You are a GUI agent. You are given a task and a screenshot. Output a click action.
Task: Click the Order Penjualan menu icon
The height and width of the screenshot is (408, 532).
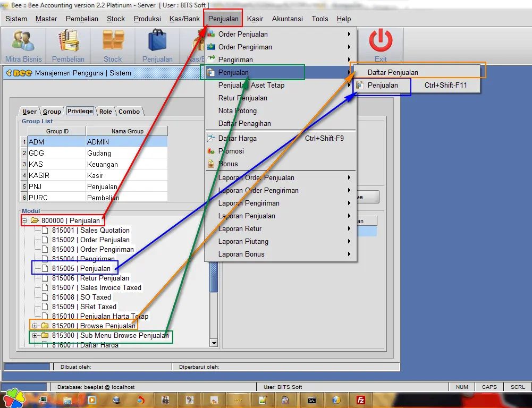[x=211, y=34]
